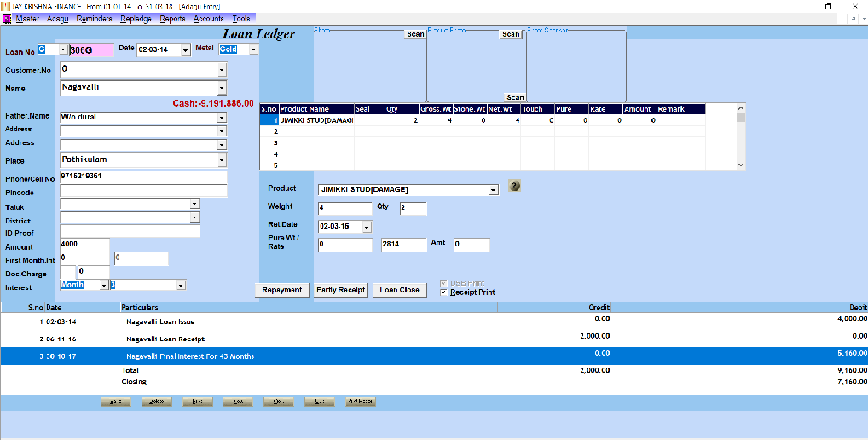
Task: Expand the Loan Date picker dropdown
Action: tap(186, 50)
